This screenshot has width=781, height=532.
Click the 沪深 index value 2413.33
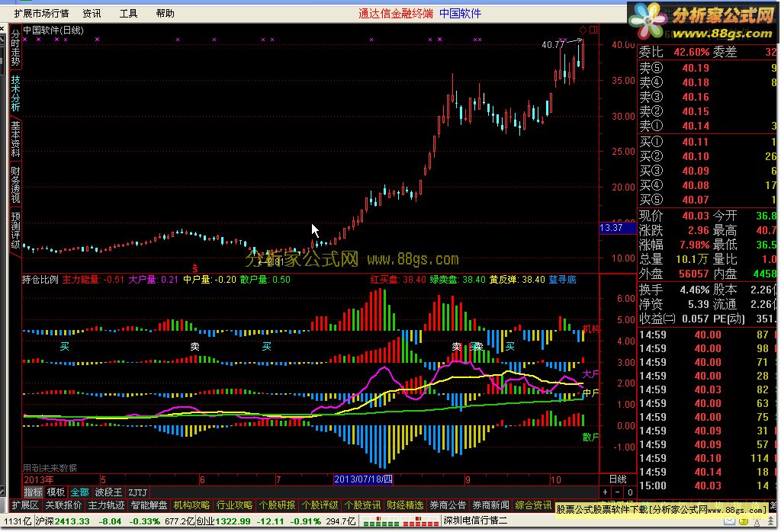click(72, 521)
